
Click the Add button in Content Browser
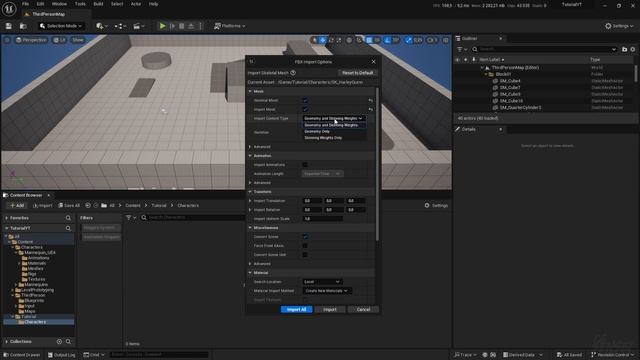click(x=17, y=205)
